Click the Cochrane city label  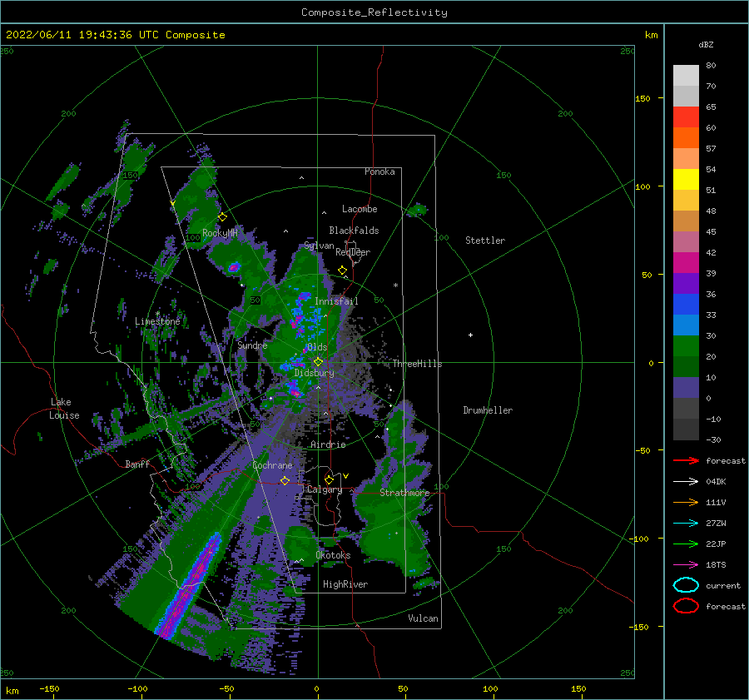[272, 465]
